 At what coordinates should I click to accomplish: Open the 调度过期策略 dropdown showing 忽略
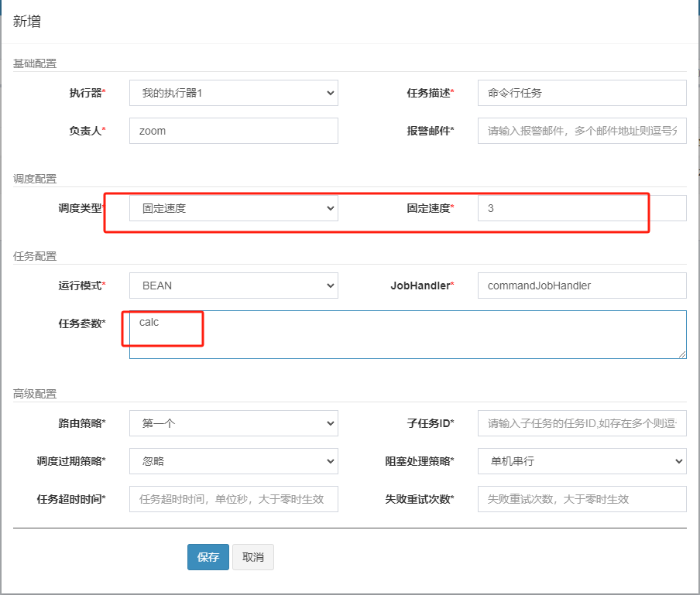(232, 461)
